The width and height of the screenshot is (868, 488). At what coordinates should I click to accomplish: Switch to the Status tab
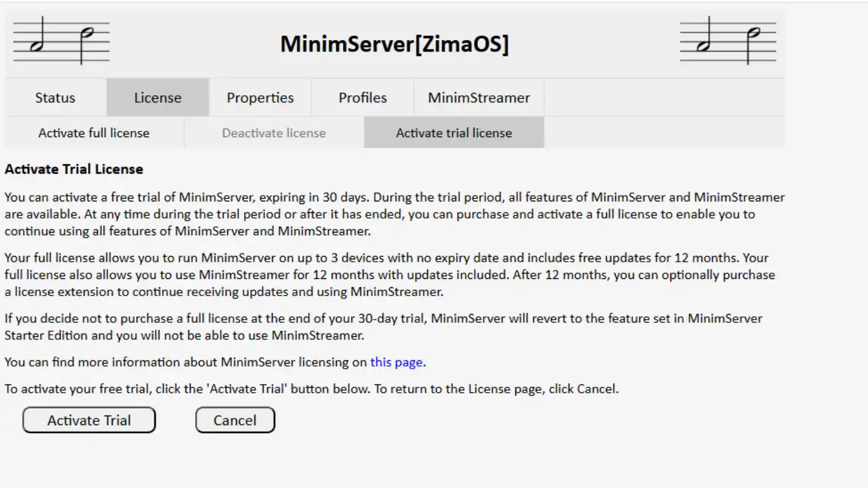tap(55, 98)
